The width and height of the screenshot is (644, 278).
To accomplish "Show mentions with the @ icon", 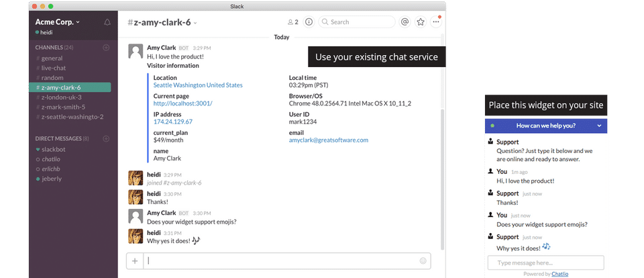I will tap(405, 21).
